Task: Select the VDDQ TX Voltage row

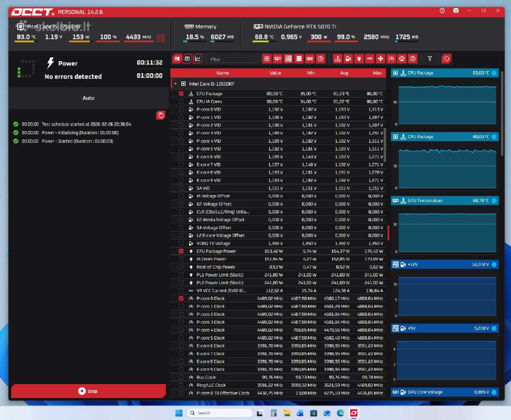Action: point(278,243)
